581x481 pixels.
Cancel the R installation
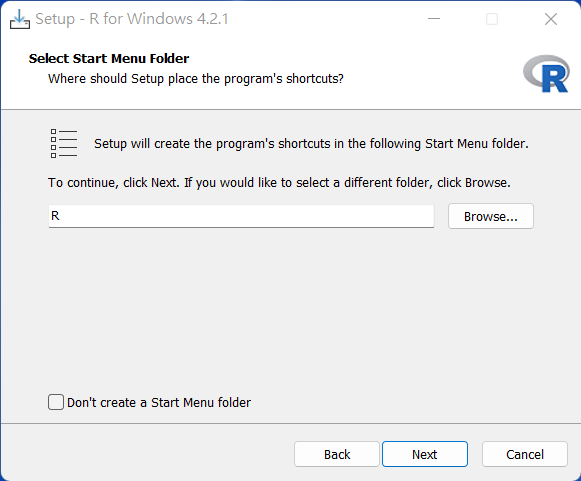(525, 454)
